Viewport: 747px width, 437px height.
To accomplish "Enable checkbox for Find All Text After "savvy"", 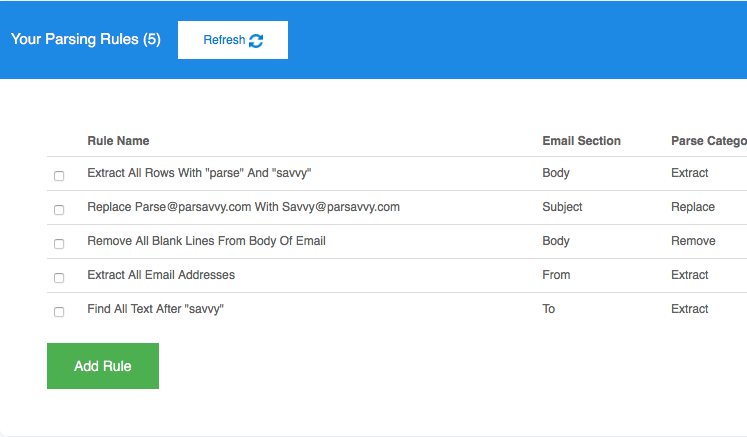I will point(59,312).
